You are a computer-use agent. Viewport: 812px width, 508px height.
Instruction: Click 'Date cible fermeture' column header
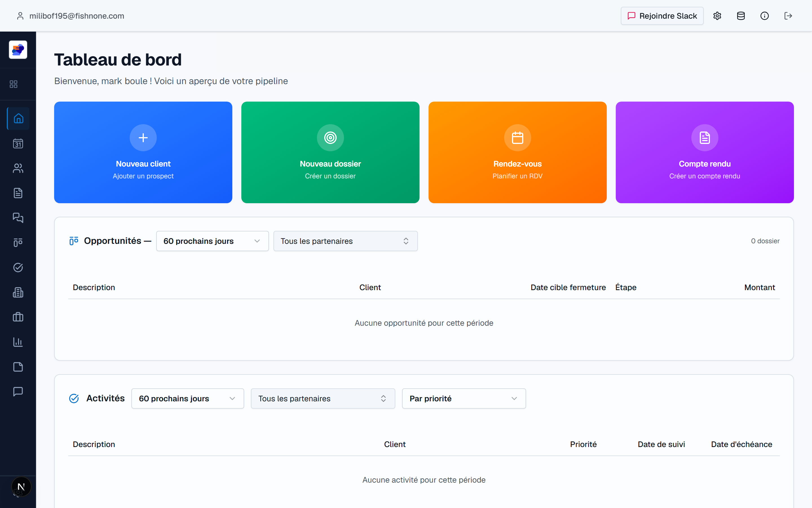568,288
